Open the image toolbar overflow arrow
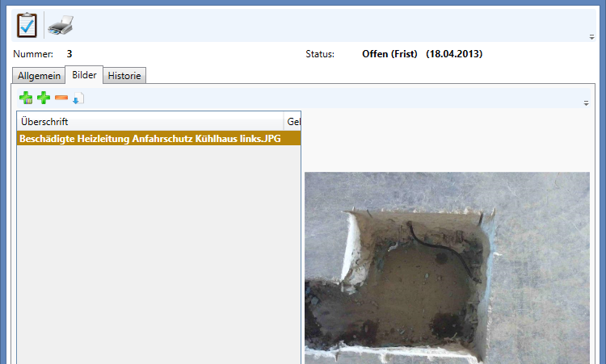The width and height of the screenshot is (606, 364). click(587, 103)
